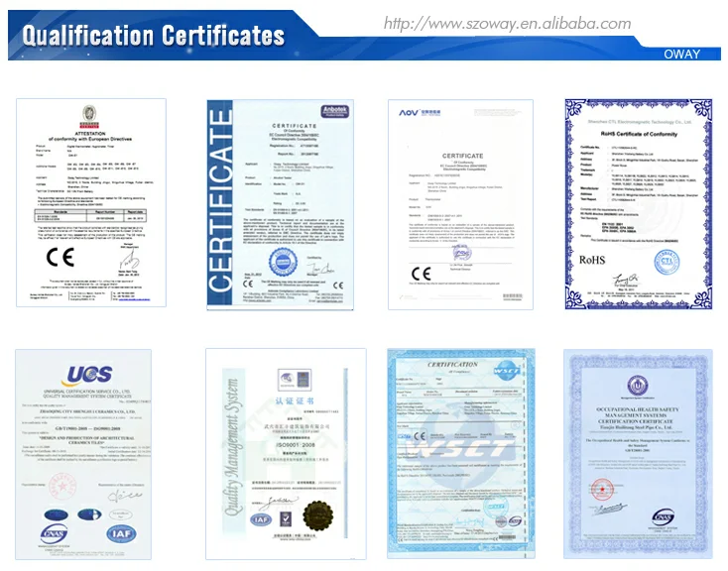Click the vertical CERTIFICATE text on the Anbotek certificate
This screenshot has width=728, height=571.
(220, 199)
